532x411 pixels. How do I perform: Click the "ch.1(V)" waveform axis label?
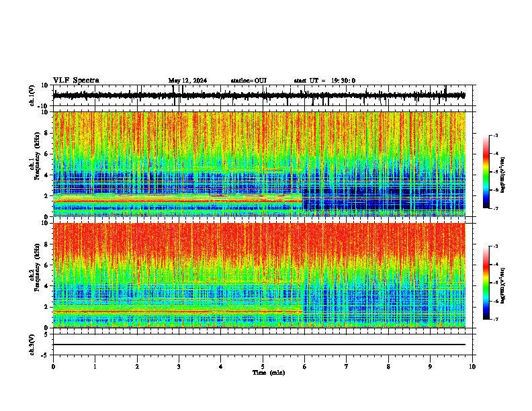pos(32,95)
